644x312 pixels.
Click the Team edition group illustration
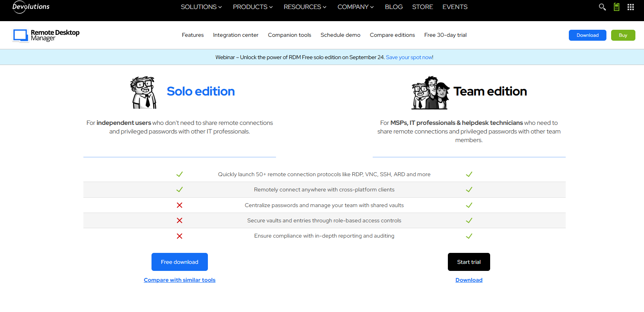tap(430, 93)
